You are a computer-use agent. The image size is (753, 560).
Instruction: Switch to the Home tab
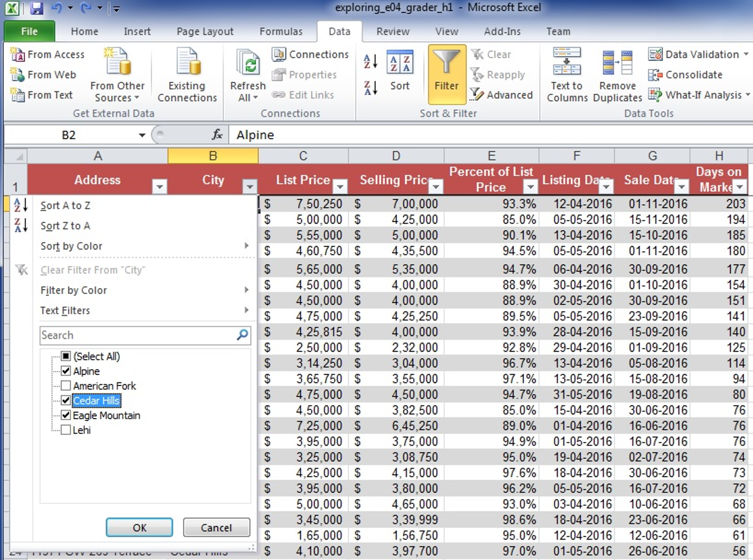pos(85,32)
